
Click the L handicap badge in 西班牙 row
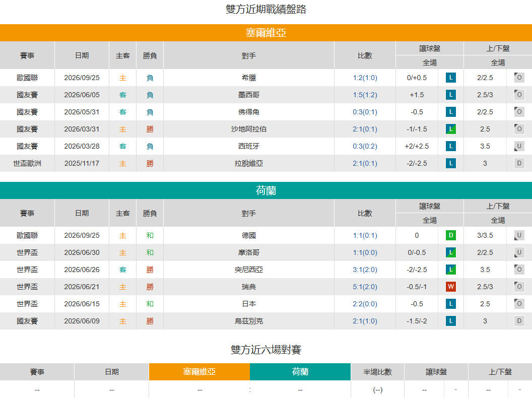pos(450,146)
